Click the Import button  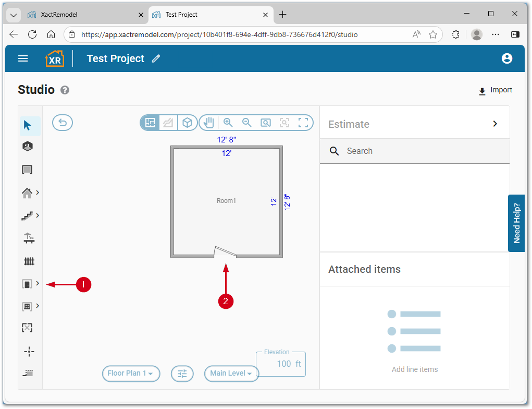pos(496,90)
